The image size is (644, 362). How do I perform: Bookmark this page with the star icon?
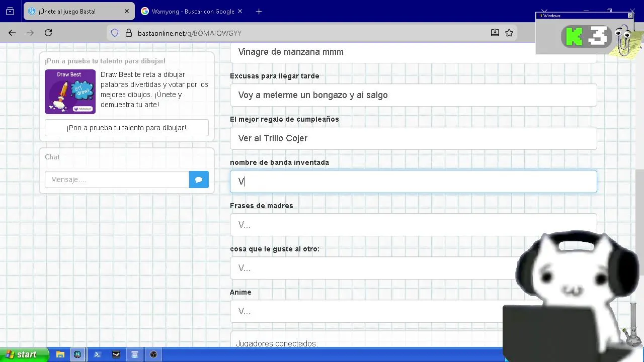509,33
